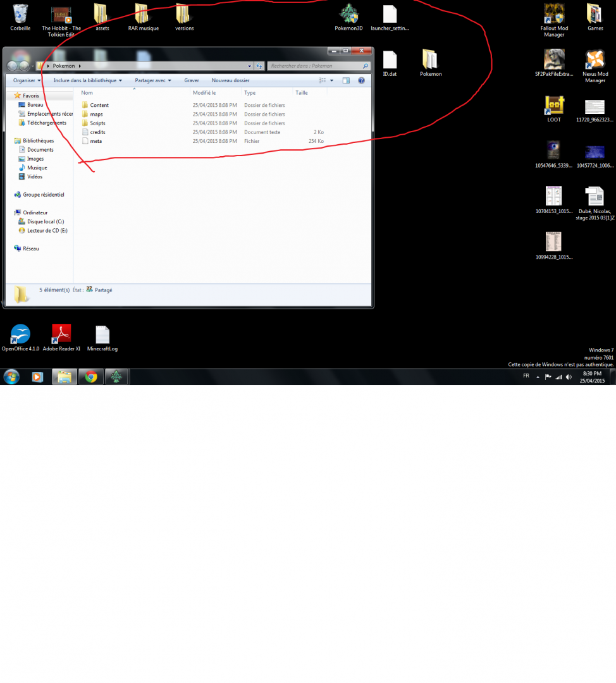
Task: Select the credits text document
Action: 203,132
